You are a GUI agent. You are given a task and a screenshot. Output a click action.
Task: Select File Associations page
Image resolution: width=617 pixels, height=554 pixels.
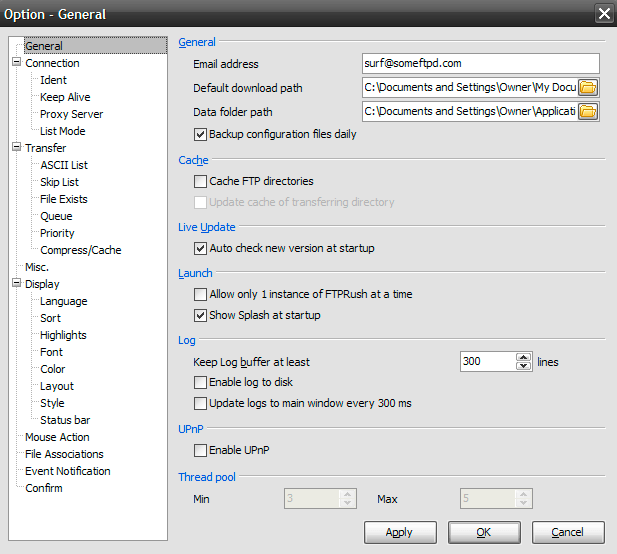(64, 454)
